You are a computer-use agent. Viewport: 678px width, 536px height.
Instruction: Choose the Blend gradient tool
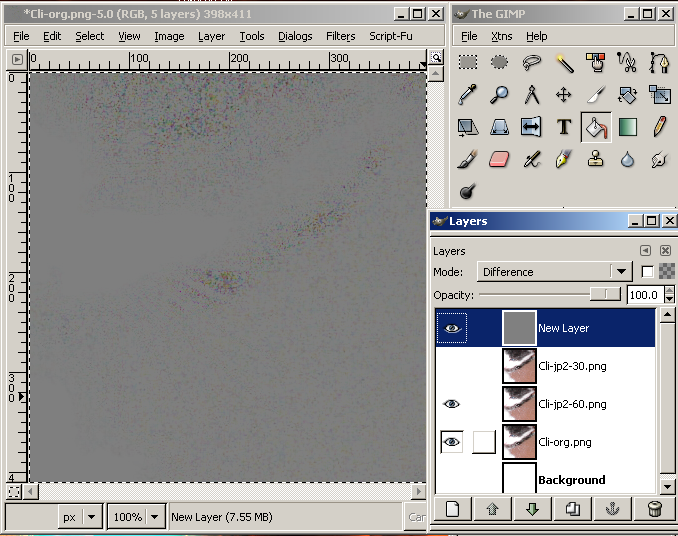pos(627,127)
